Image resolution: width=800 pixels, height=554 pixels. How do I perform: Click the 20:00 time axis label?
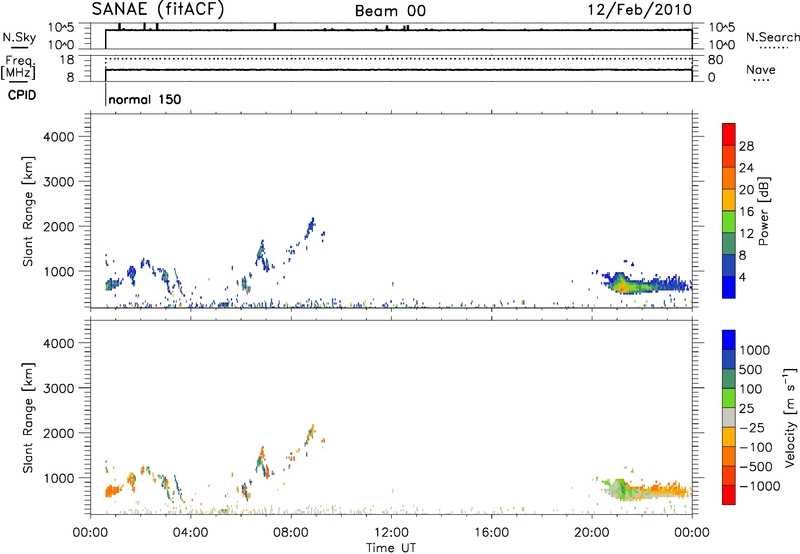click(592, 533)
